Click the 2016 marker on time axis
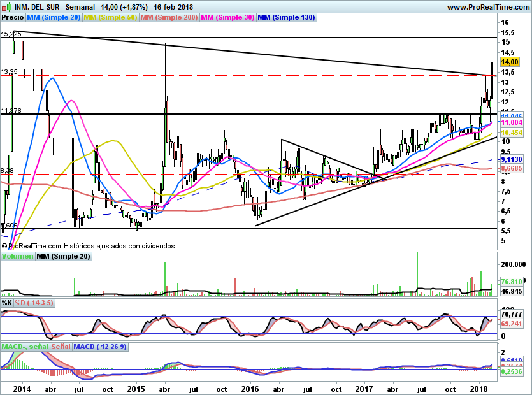The image size is (532, 395). coord(250,389)
